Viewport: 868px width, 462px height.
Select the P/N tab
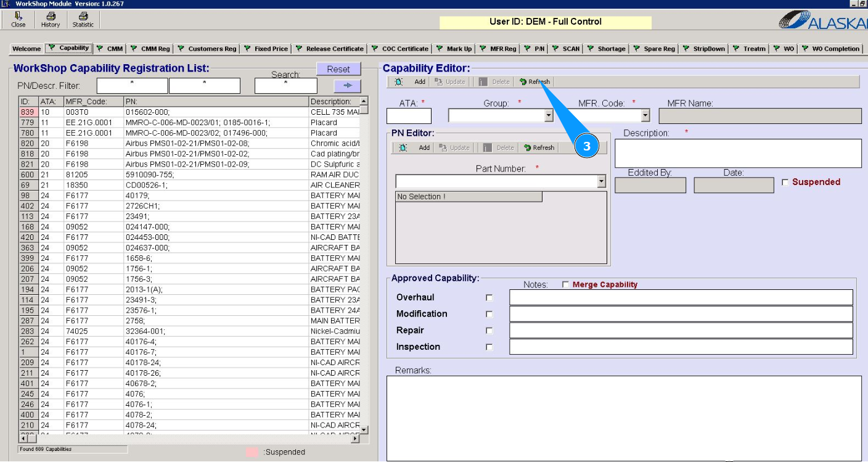point(535,49)
